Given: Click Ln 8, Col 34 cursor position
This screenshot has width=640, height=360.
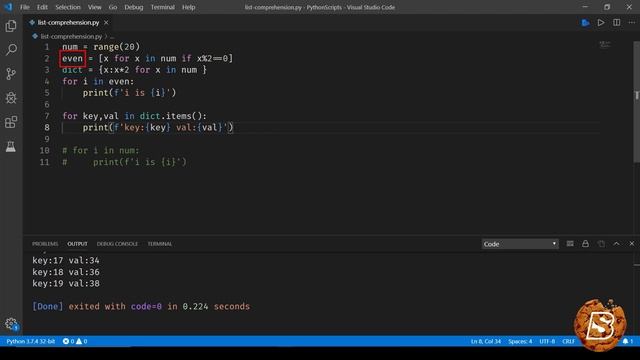Looking at the screenshot, I should click(x=486, y=341).
